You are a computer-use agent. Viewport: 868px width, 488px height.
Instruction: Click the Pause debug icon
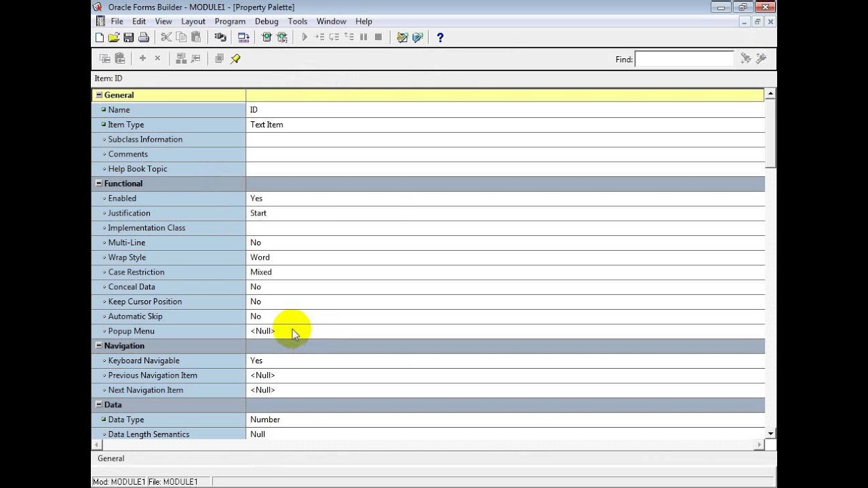pyautogui.click(x=363, y=37)
